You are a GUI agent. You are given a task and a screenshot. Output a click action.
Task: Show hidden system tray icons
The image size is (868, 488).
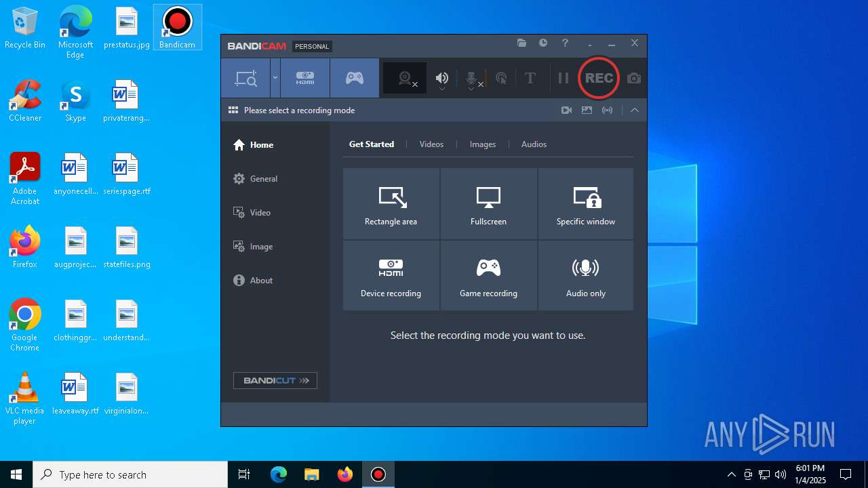(731, 474)
